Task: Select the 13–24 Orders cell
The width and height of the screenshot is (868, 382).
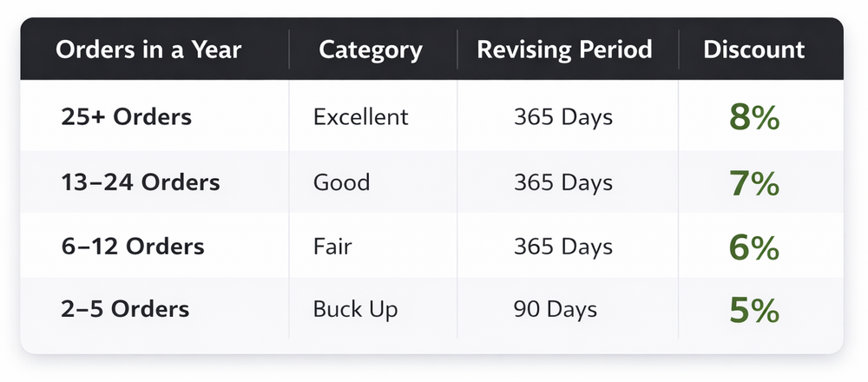Action: pos(141,183)
